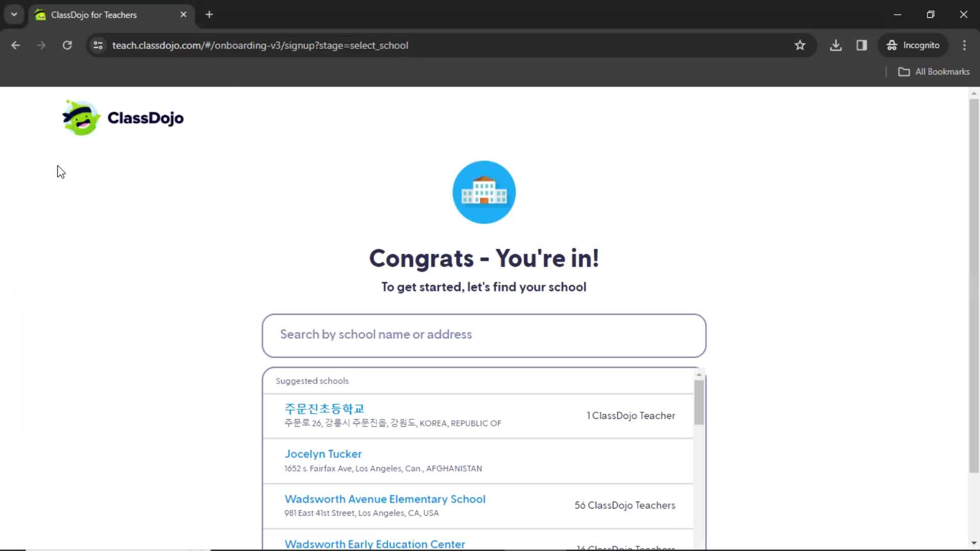The width and height of the screenshot is (980, 551).
Task: Select Jocelyn Tucker school suggestion
Action: point(481,460)
